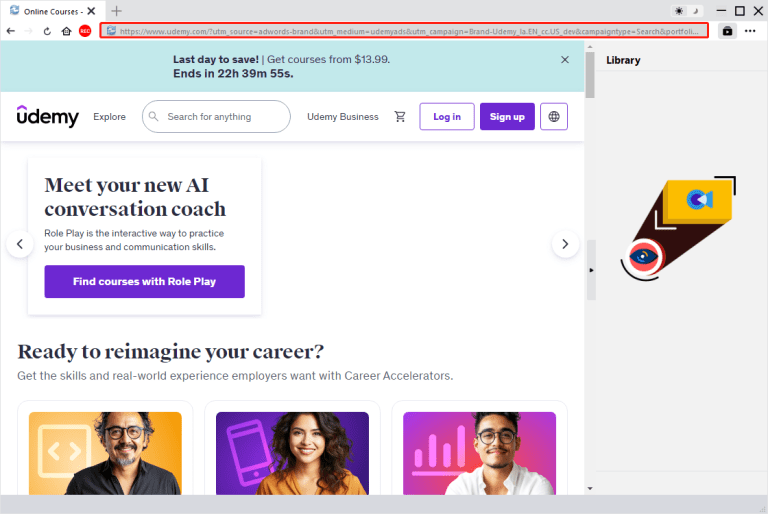Image resolution: width=768 pixels, height=514 pixels.
Task: Click the Udemy logo
Action: [48, 117]
